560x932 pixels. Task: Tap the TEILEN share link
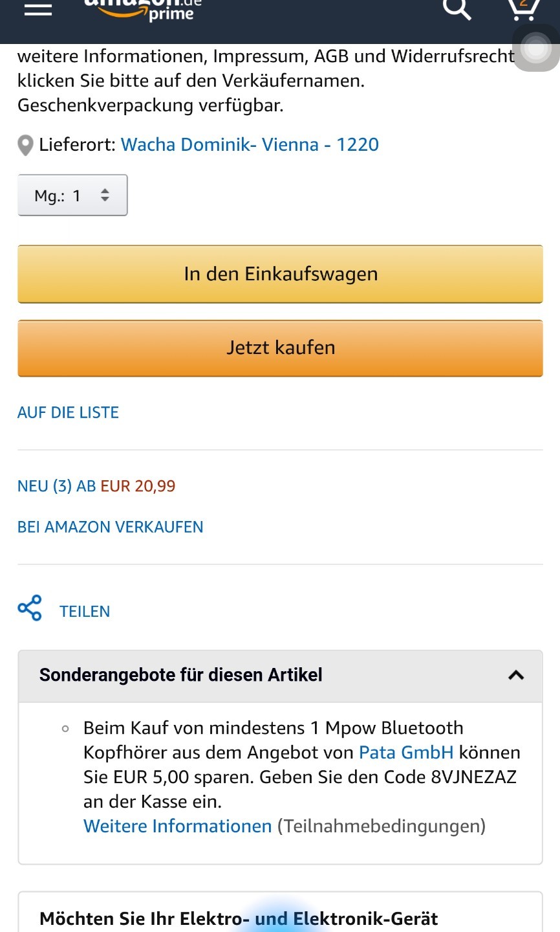tap(85, 612)
